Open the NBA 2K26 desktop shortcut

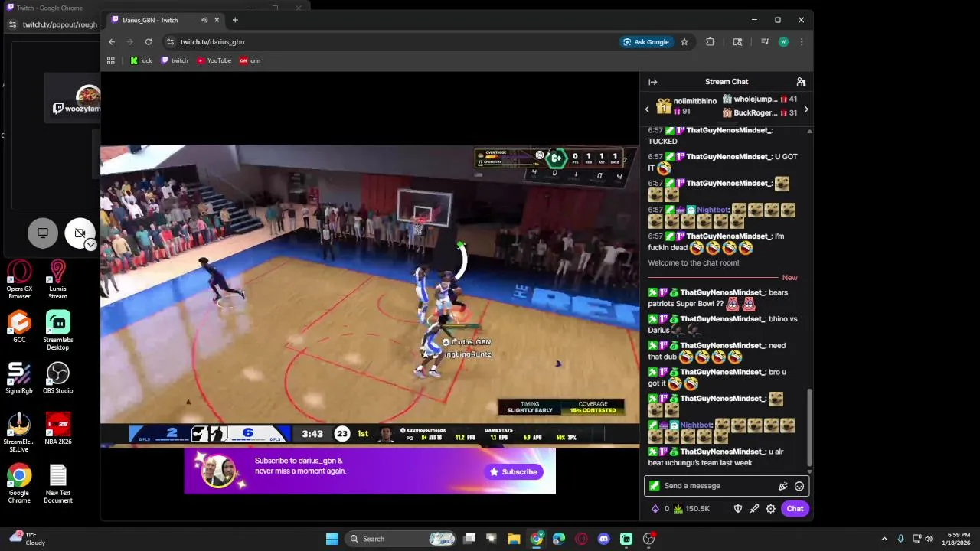click(x=57, y=429)
